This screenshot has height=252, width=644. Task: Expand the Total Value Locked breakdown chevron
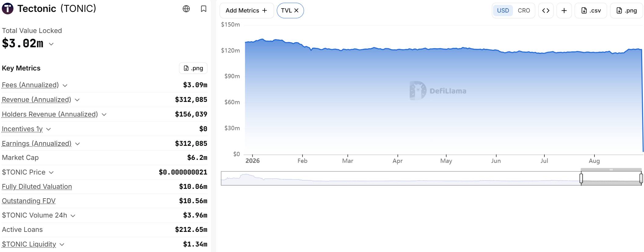(x=51, y=44)
